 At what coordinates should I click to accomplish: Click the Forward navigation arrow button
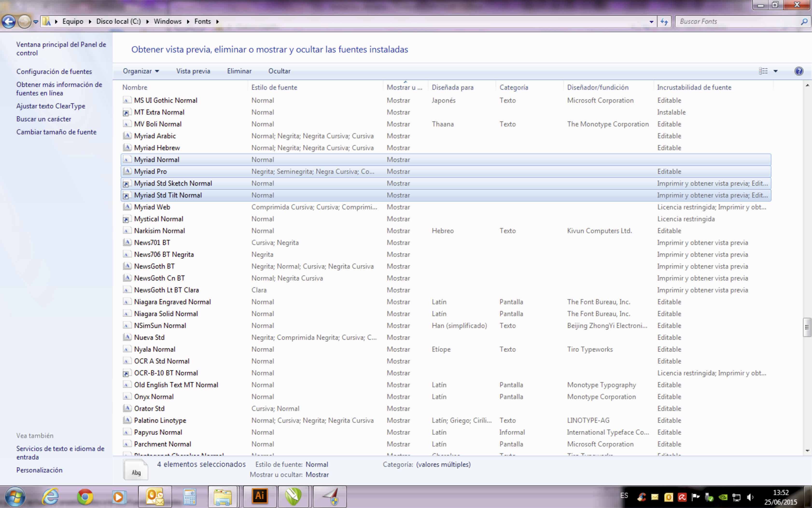tap(24, 21)
